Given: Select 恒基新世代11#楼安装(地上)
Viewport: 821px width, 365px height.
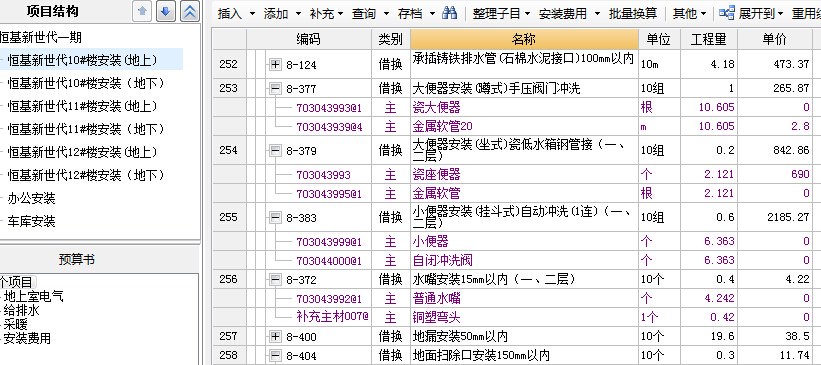Looking at the screenshot, I should pyautogui.click(x=82, y=106).
